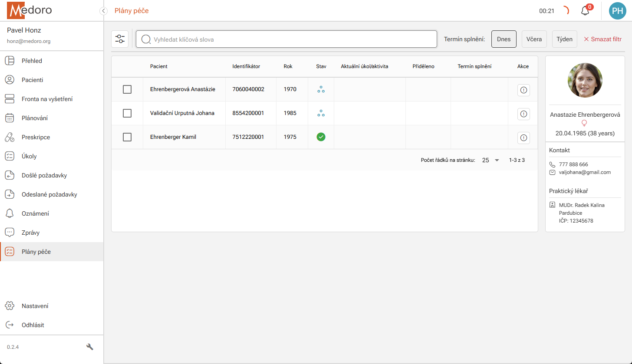Check the Ehrenberger Kamil row checkbox

pos(127,137)
